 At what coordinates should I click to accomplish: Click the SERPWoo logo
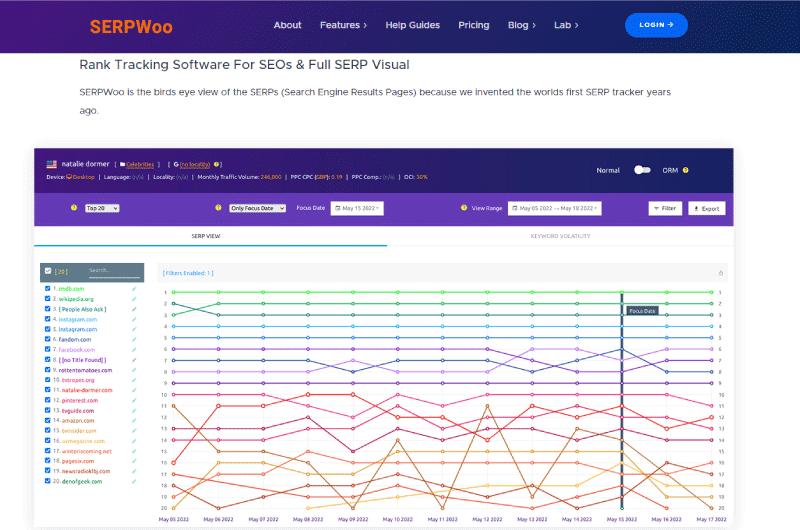(131, 27)
